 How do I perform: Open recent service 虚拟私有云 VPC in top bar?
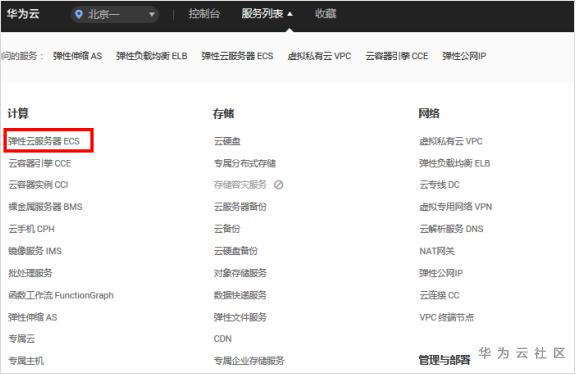(x=319, y=56)
